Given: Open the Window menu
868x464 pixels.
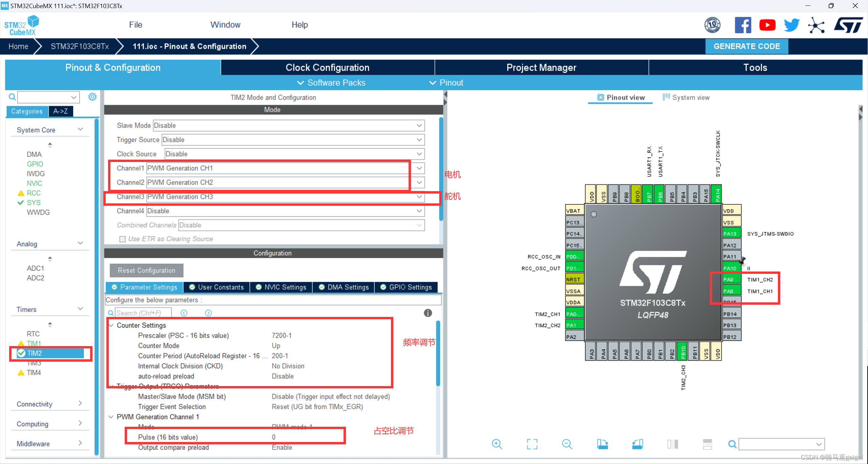Looking at the screenshot, I should 225,24.
